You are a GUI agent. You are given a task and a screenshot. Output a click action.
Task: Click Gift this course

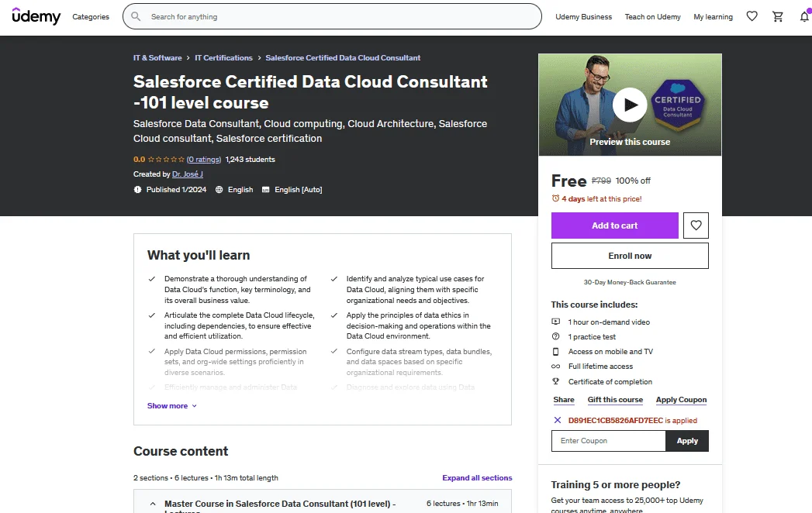click(x=615, y=400)
